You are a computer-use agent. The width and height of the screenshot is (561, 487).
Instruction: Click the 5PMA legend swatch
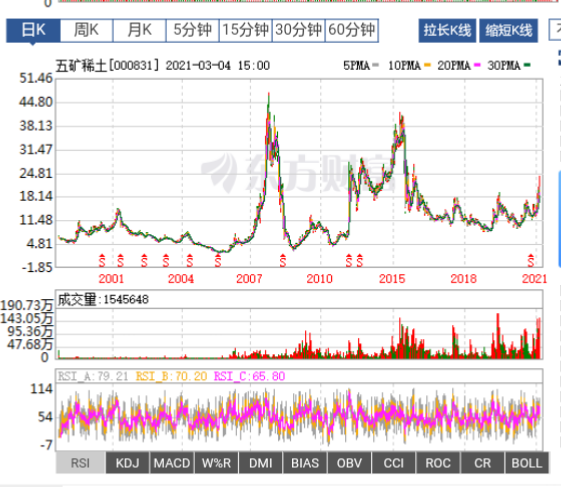[x=375, y=65]
